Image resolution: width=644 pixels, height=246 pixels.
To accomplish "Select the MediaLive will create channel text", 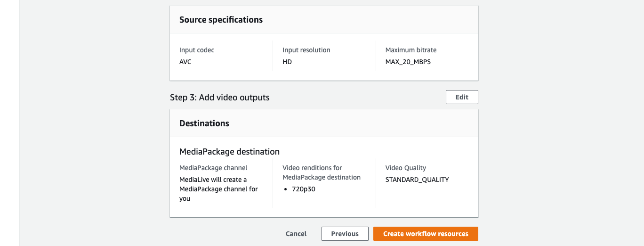I will tap(219, 189).
